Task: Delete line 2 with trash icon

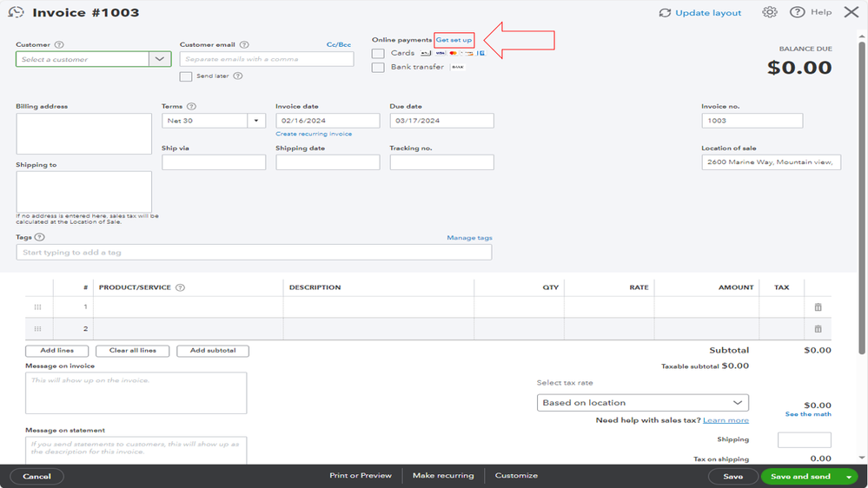Action: pyautogui.click(x=818, y=328)
